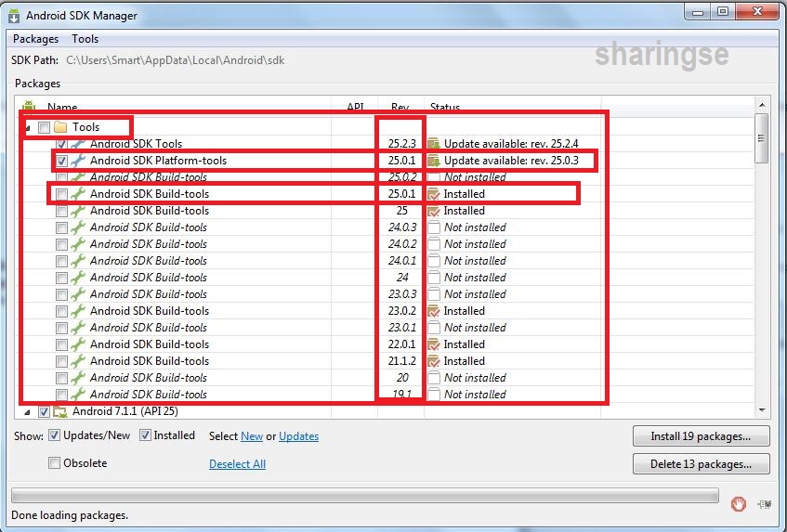Collapse the Android 7.1.1 (API 25) group
Viewport: 787px width, 532px height.
pos(28,412)
